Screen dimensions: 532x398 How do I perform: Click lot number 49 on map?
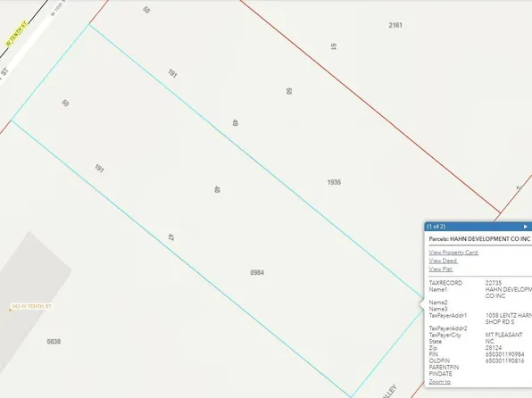pyautogui.click(x=235, y=122)
